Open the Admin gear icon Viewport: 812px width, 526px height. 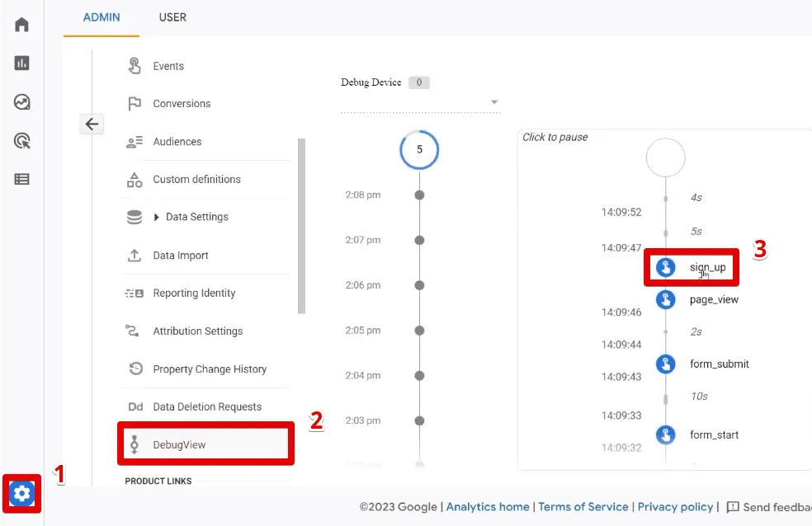tap(21, 494)
